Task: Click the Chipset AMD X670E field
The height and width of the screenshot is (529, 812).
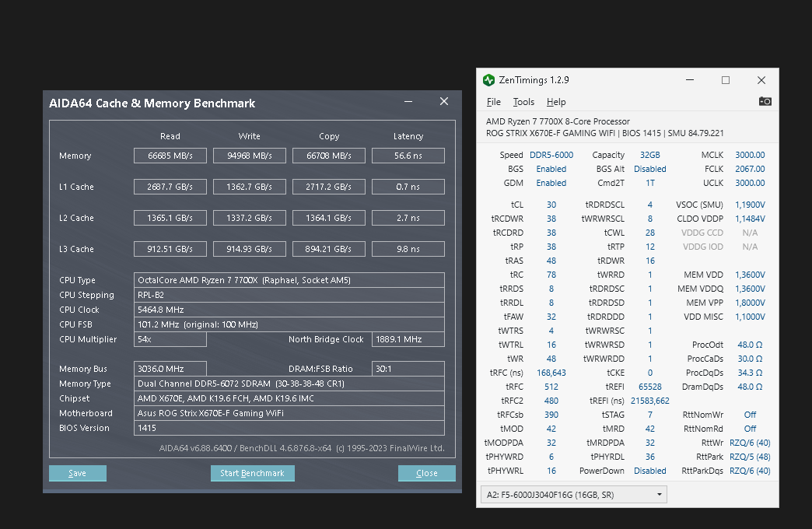Action: (x=289, y=398)
